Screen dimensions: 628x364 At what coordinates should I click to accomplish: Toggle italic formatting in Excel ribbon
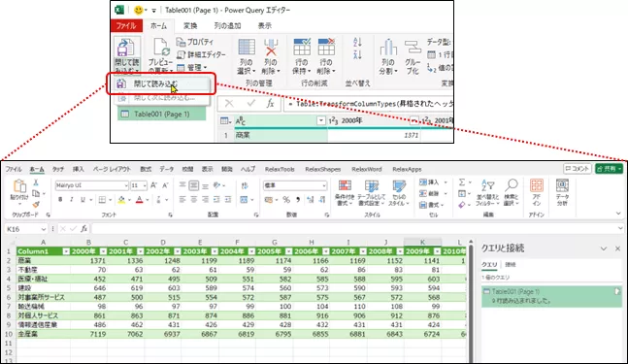(71, 199)
